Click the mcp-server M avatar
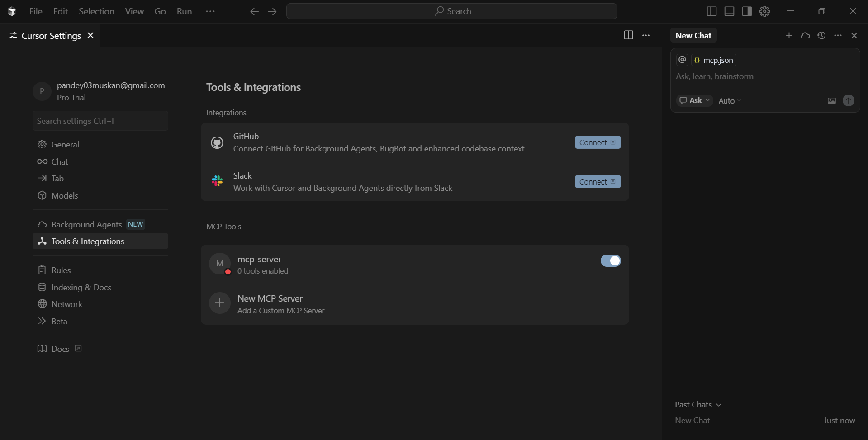This screenshot has height=440, width=868. (x=220, y=264)
